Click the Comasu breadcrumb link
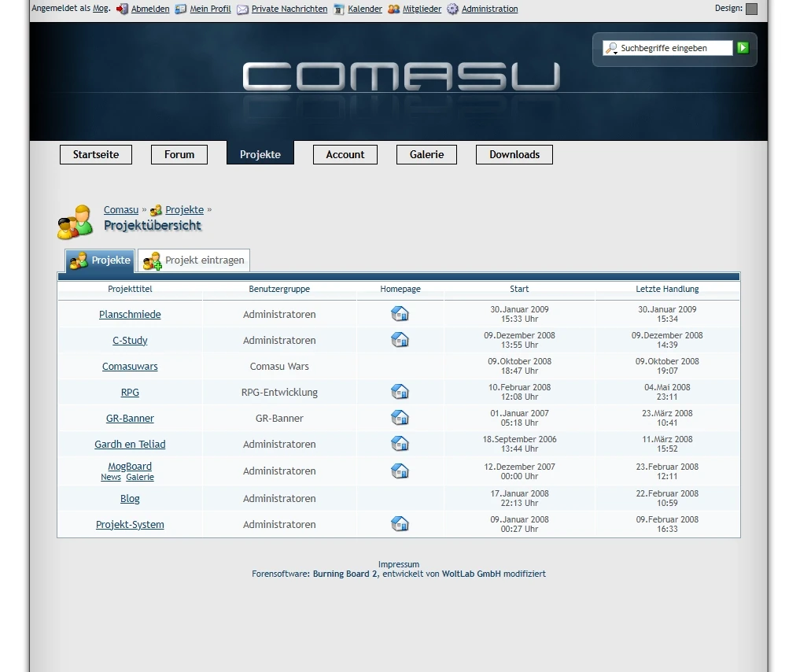 [x=121, y=210]
